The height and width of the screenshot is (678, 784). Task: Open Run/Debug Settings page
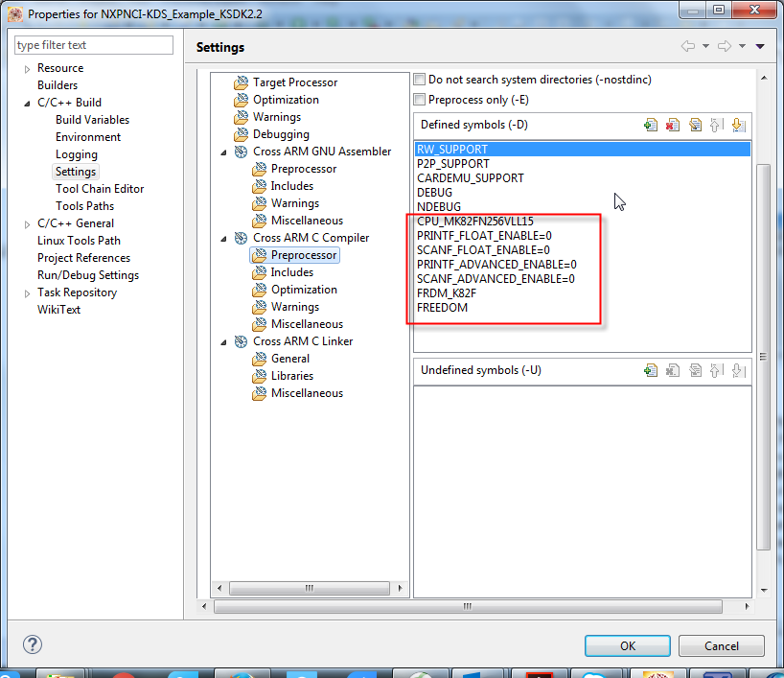(x=88, y=275)
